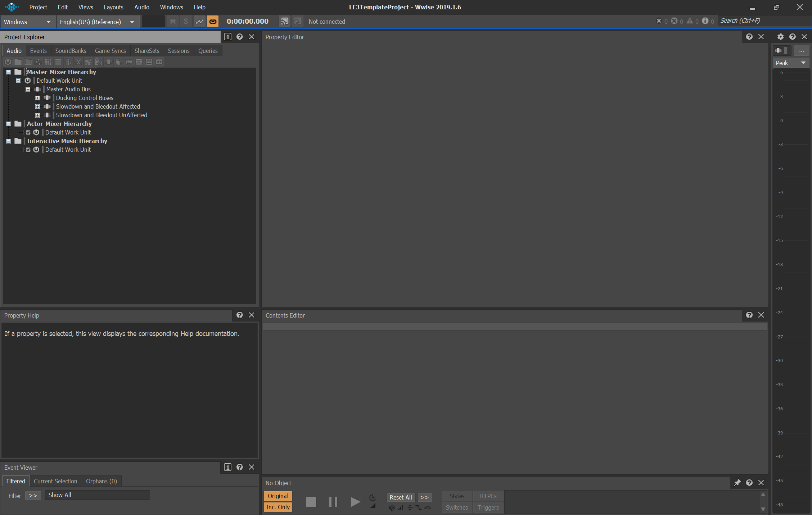Toggle the orange Link/Unlink button
The height and width of the screenshot is (515, 812).
tap(213, 22)
